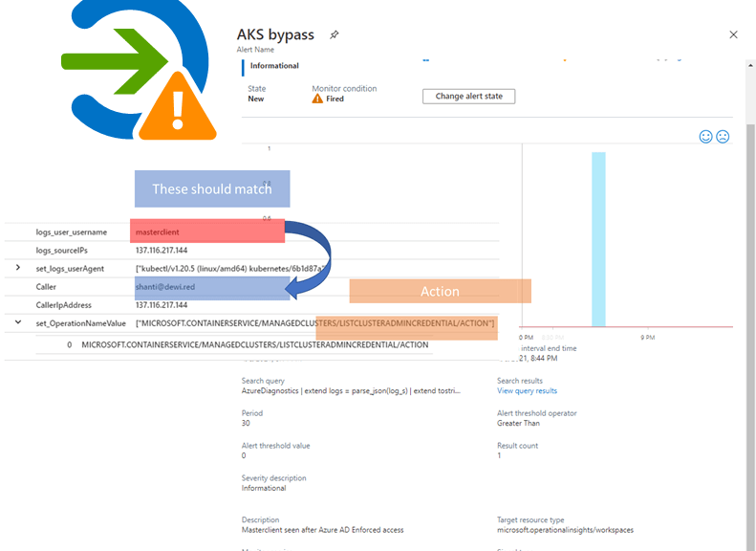756x551 pixels.
Task: Open the View query results link
Action: (527, 391)
